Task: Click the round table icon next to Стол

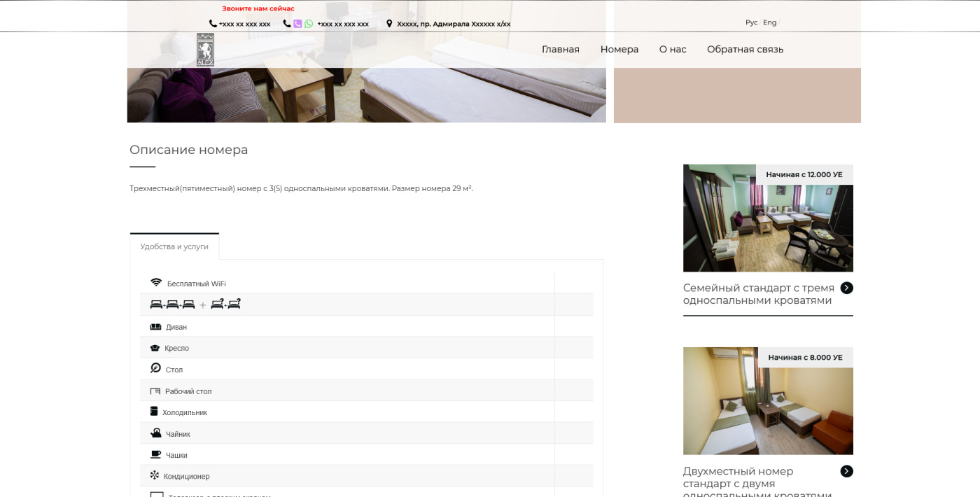Action: 155,368
